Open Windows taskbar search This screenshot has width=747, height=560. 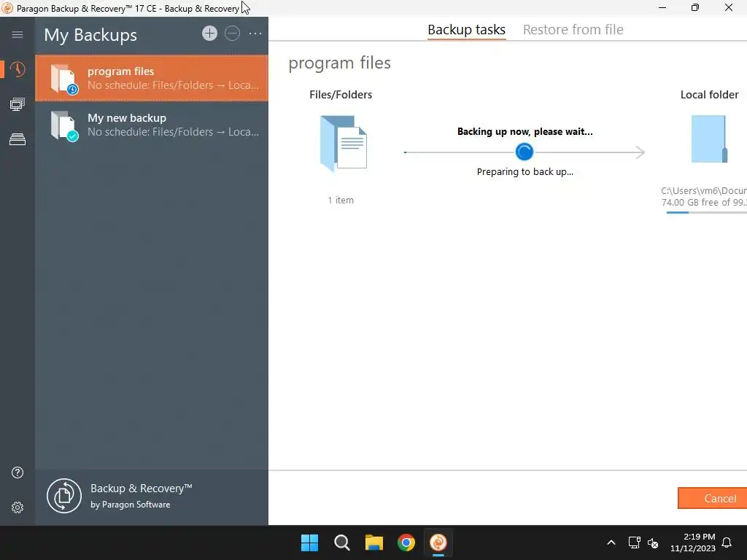(x=341, y=542)
